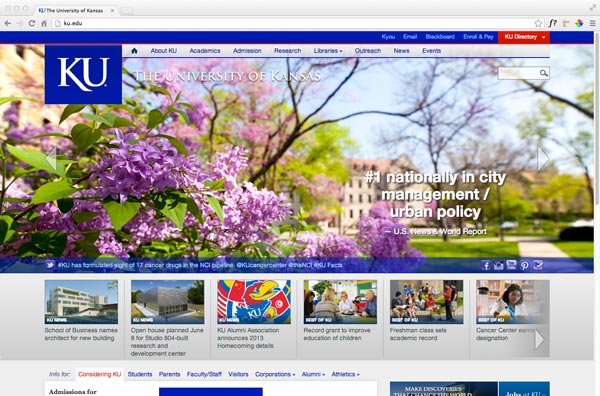Image resolution: width=600 pixels, height=396 pixels.
Task: Open the Chrome hamburger menu
Action: point(592,23)
